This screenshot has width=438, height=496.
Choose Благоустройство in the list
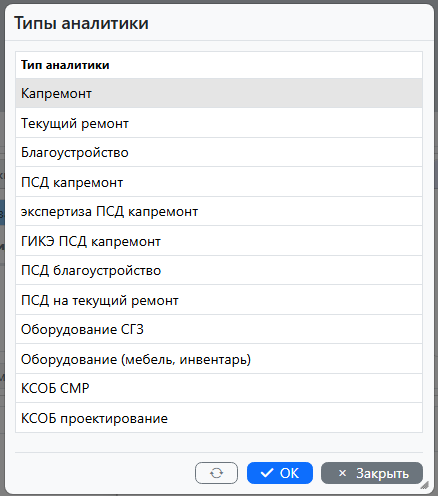pyautogui.click(x=219, y=152)
